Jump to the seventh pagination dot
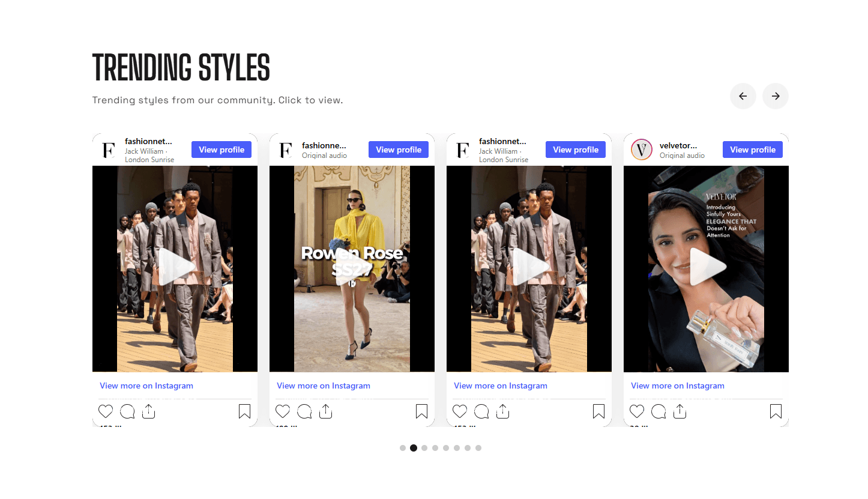 (468, 448)
